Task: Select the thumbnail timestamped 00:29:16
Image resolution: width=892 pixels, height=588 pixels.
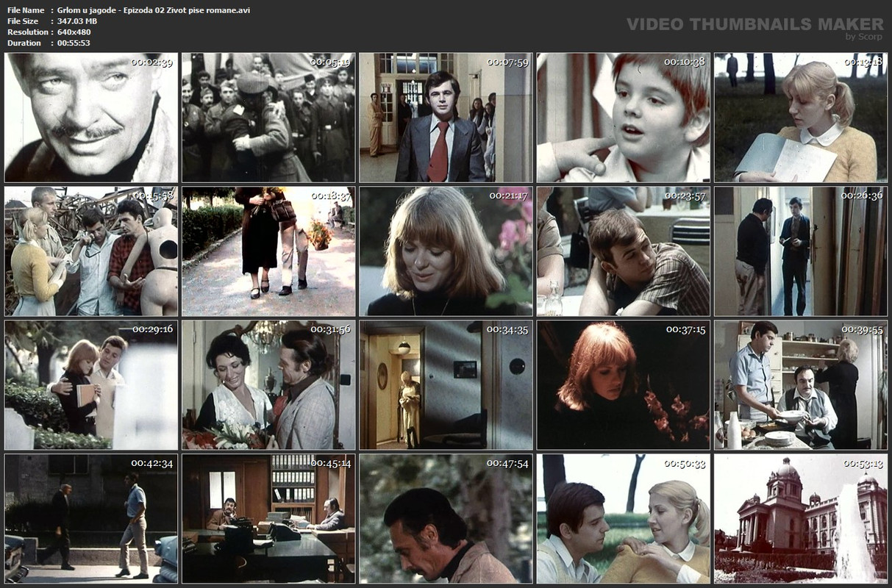Action: tap(91, 385)
